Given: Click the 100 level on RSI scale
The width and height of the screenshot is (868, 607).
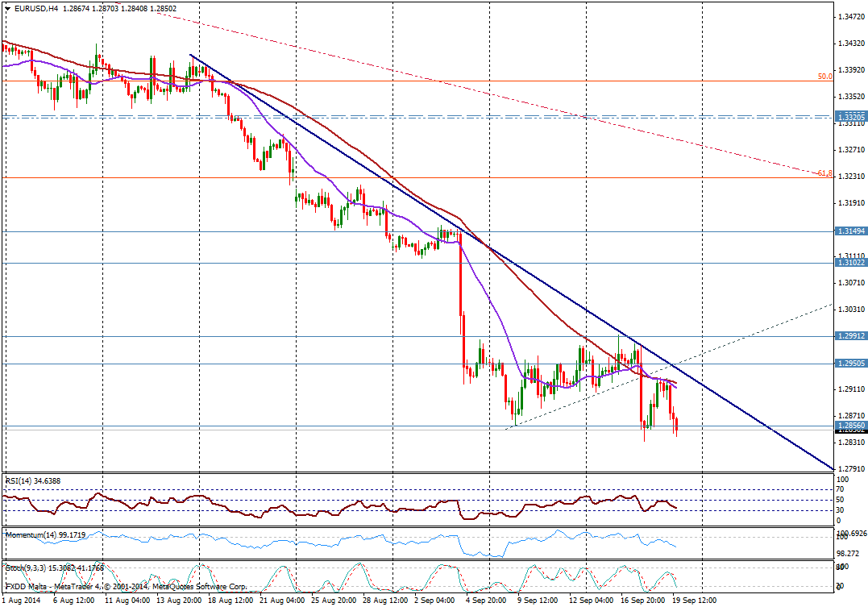Looking at the screenshot, I should [x=842, y=480].
